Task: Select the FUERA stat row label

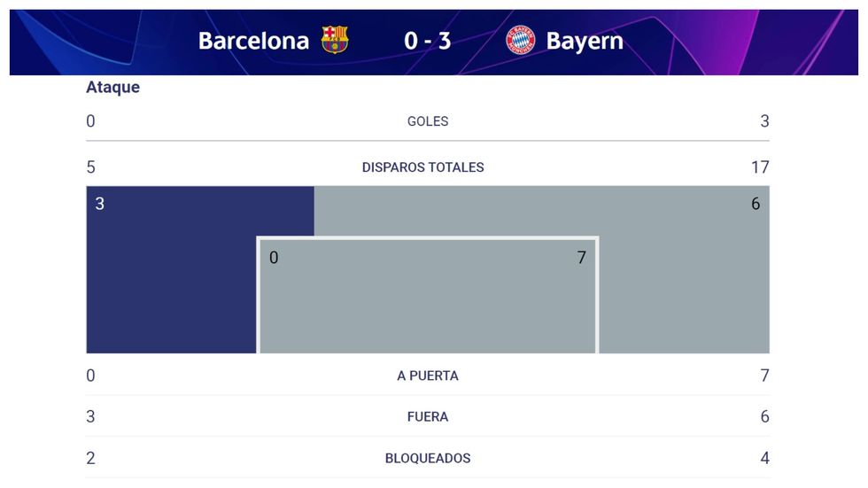Action: pyautogui.click(x=428, y=416)
